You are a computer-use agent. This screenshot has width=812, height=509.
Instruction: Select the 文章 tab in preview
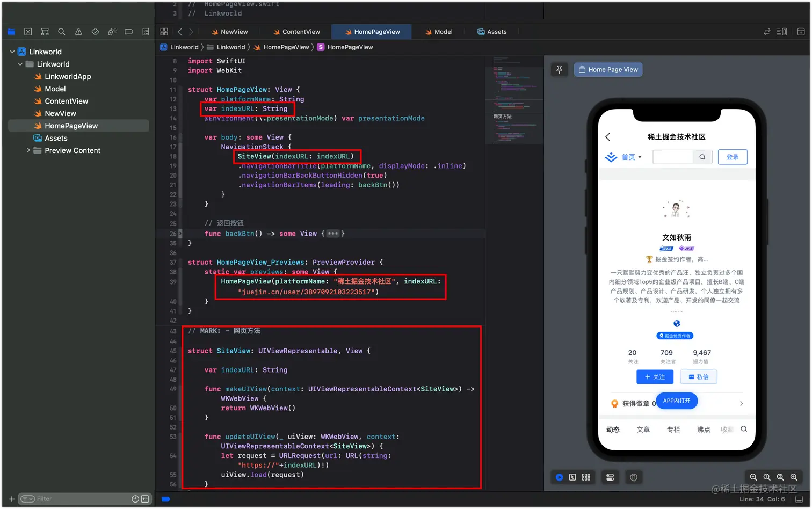[643, 430]
